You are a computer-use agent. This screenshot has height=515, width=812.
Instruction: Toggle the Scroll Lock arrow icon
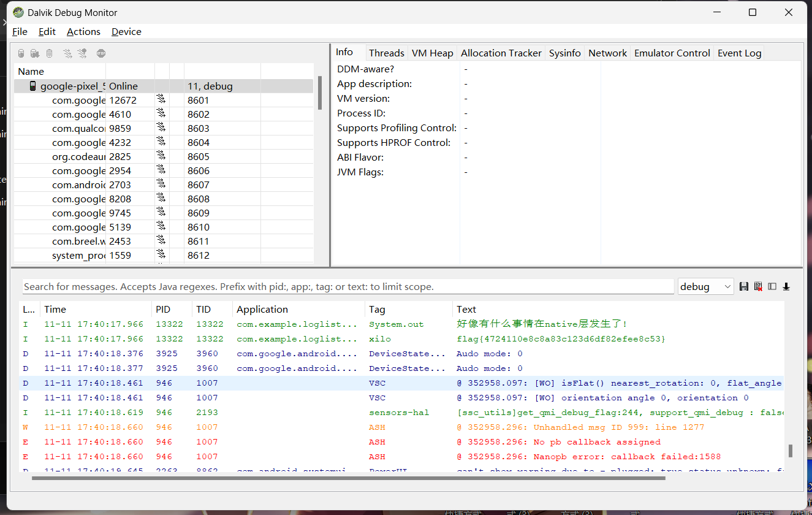pyautogui.click(x=786, y=286)
